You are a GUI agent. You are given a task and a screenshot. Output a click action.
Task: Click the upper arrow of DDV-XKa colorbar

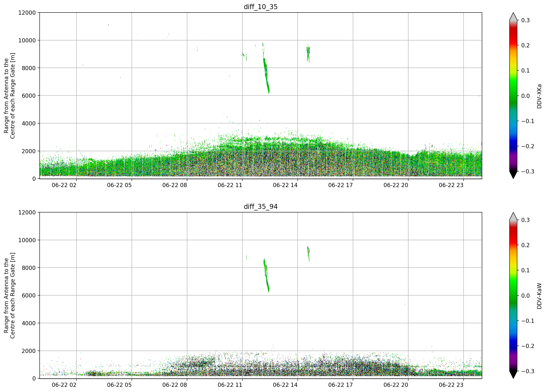point(513,16)
